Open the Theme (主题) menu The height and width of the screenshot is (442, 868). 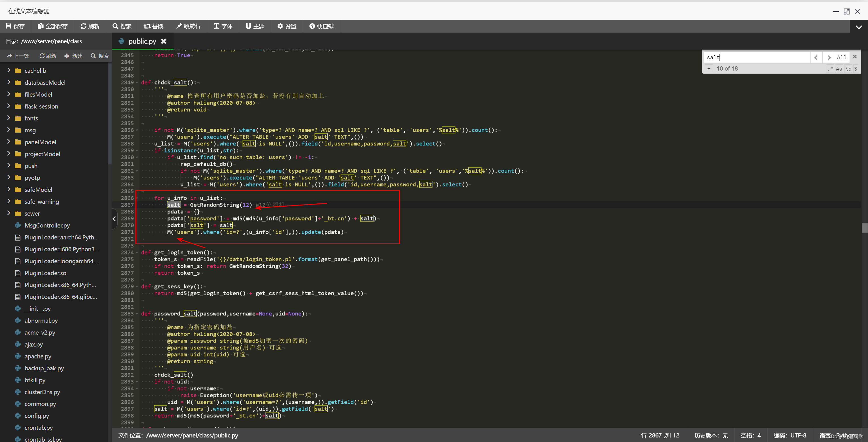point(255,26)
